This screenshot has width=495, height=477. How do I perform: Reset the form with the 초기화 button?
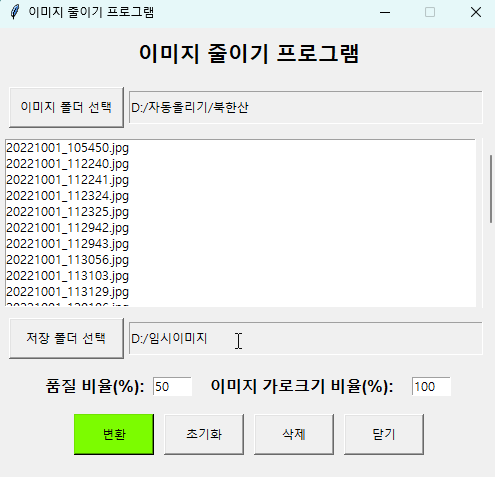[x=204, y=434]
